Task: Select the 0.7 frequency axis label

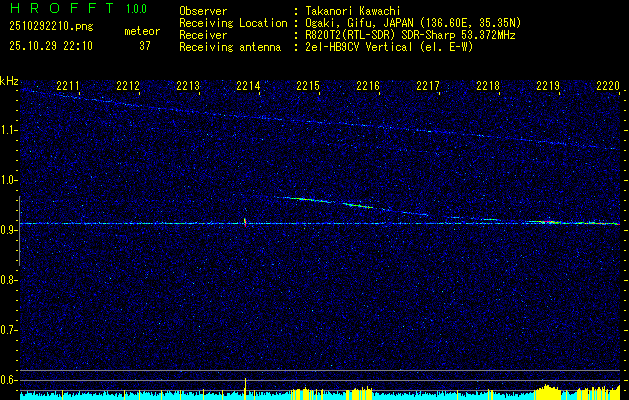Action: pos(9,330)
